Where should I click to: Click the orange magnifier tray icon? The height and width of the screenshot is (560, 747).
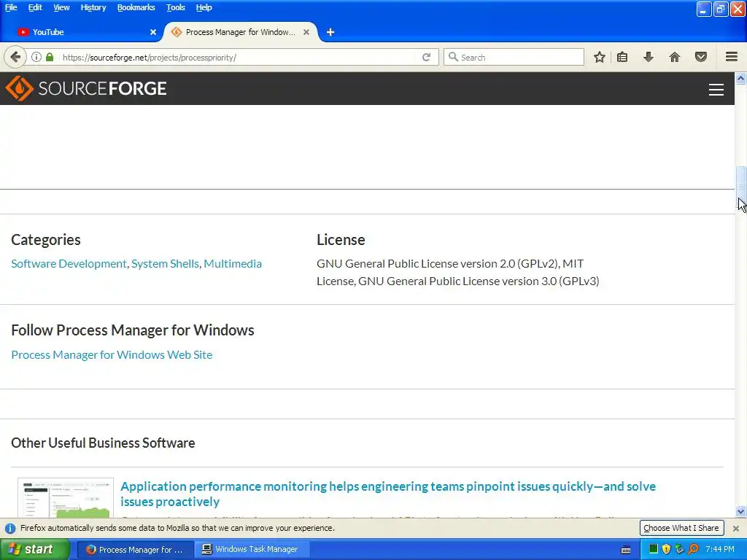point(693,550)
